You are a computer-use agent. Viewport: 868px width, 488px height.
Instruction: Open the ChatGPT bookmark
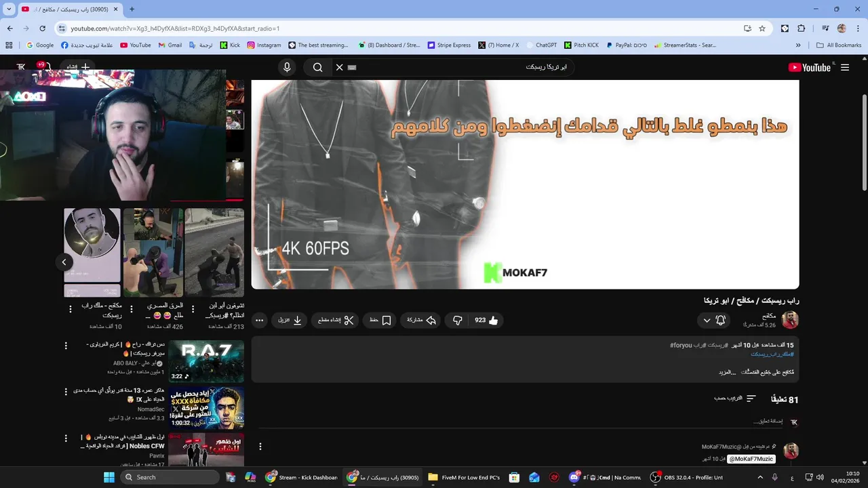coord(541,45)
